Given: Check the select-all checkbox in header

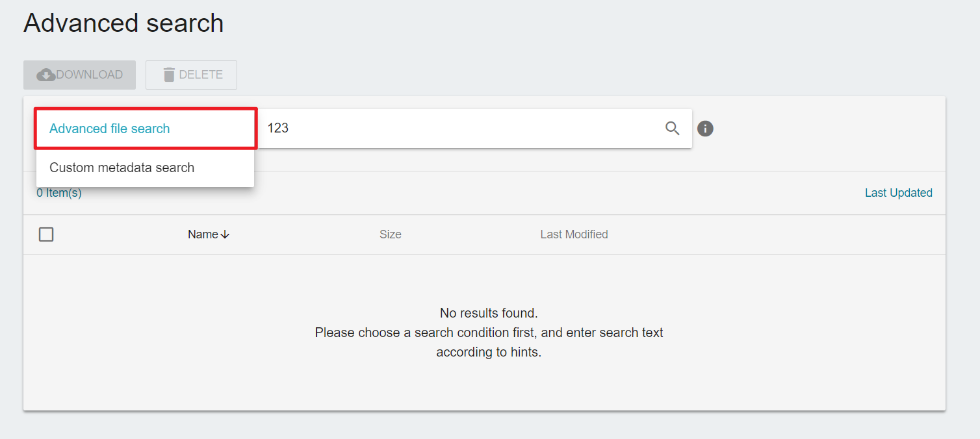Looking at the screenshot, I should [46, 234].
